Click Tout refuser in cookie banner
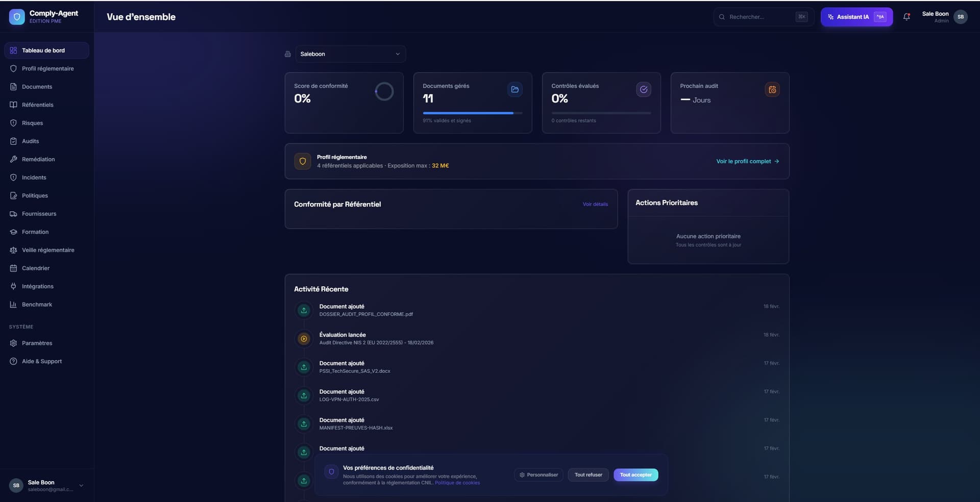The width and height of the screenshot is (980, 502). tap(588, 475)
